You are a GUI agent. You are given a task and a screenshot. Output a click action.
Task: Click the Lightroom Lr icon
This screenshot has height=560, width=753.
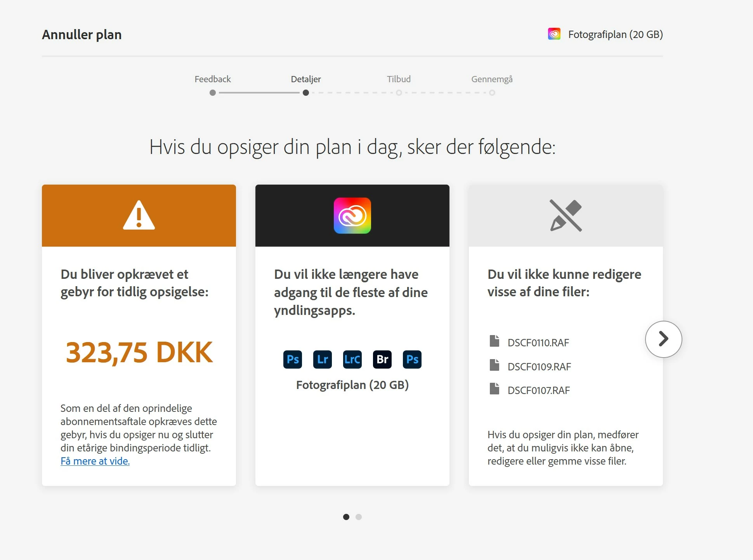(323, 360)
